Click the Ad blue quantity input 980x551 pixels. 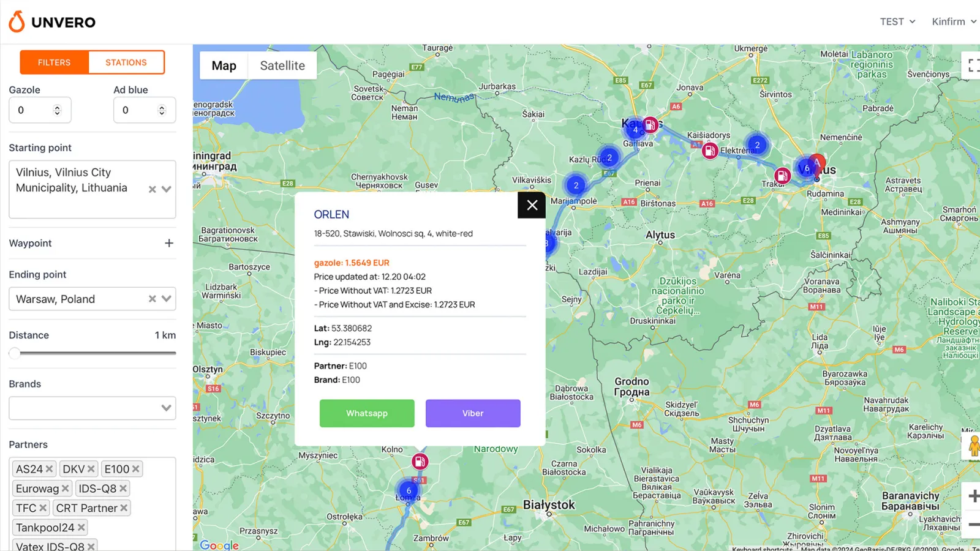(x=145, y=110)
